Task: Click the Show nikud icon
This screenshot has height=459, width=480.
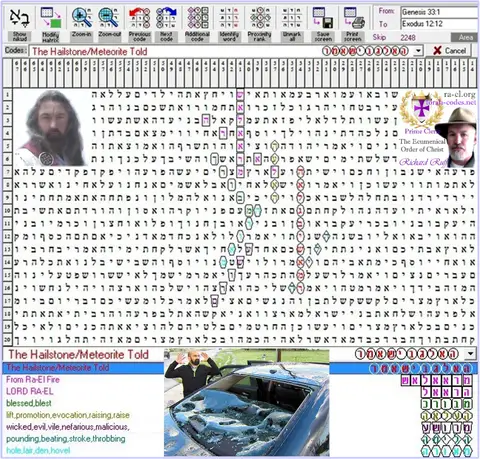Action: (x=20, y=18)
